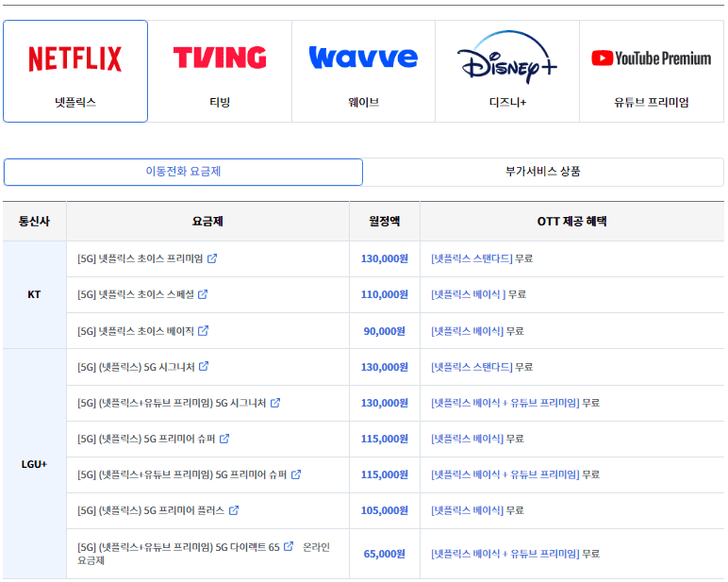The width and height of the screenshot is (728, 582).
Task: Switch to 부가서비스 상품 tab
Action: pyautogui.click(x=543, y=172)
